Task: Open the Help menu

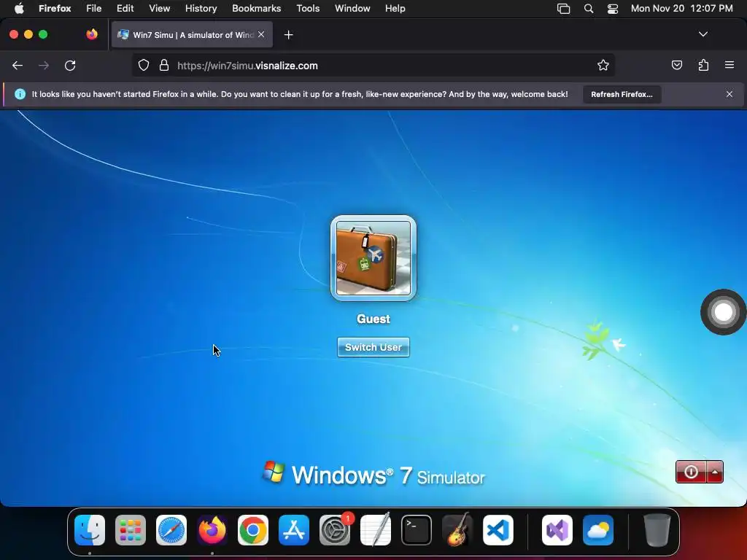Action: pyautogui.click(x=395, y=8)
